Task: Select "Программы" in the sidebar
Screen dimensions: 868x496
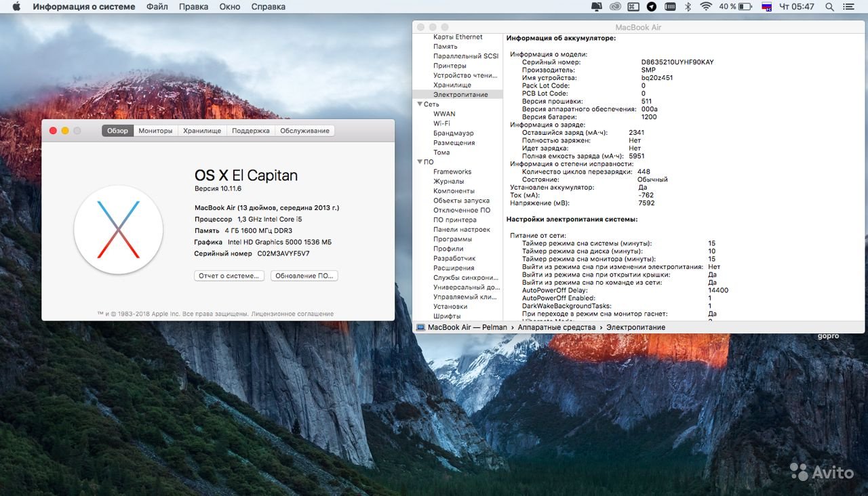Action: click(x=453, y=239)
